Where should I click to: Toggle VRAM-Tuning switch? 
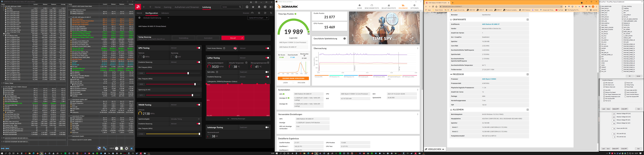198,105
